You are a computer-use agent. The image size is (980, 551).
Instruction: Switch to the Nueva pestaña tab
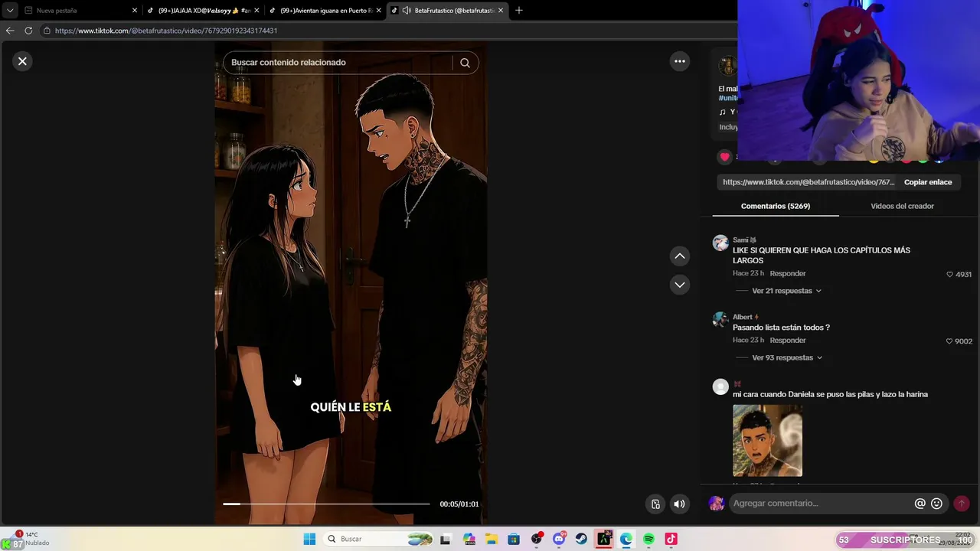click(77, 11)
